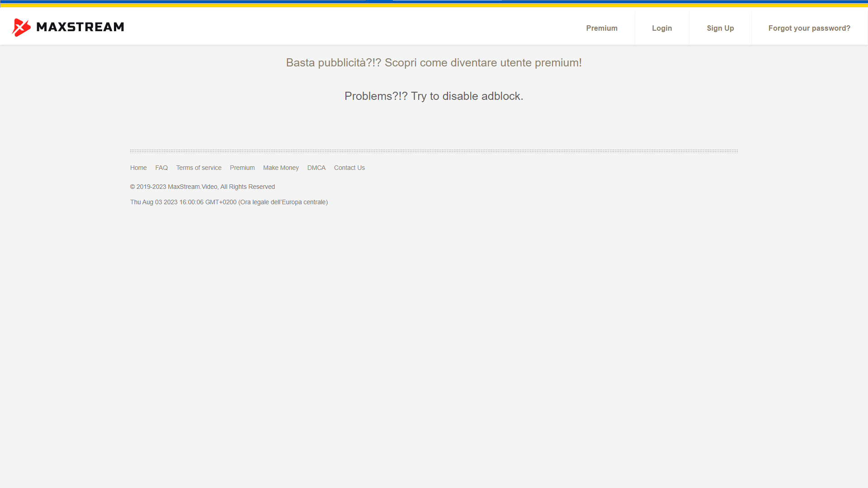Select the Premium menu item

[602, 28]
